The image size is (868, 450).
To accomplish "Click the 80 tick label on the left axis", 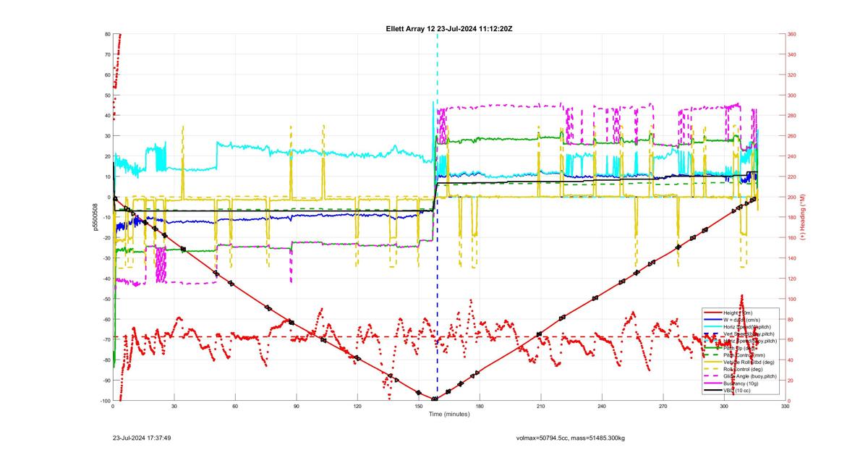I will pyautogui.click(x=106, y=34).
